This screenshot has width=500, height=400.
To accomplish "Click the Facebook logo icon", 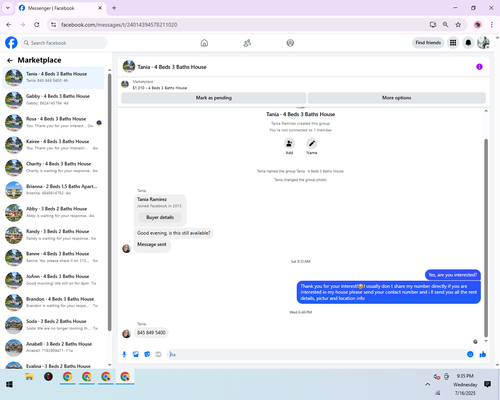I will [x=11, y=43].
